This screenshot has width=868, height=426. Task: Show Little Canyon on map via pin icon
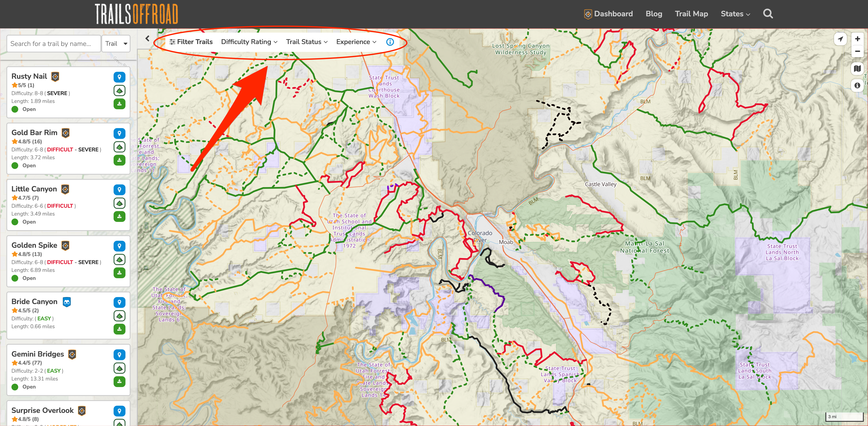click(x=119, y=189)
